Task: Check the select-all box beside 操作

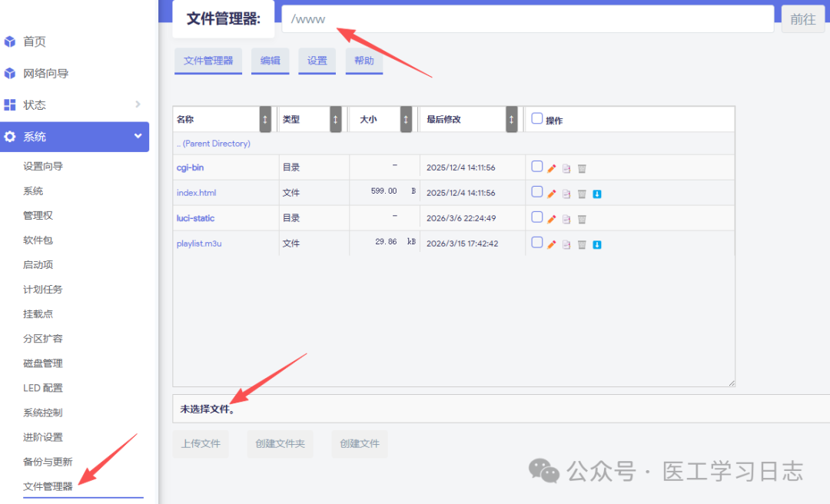Action: (536, 118)
